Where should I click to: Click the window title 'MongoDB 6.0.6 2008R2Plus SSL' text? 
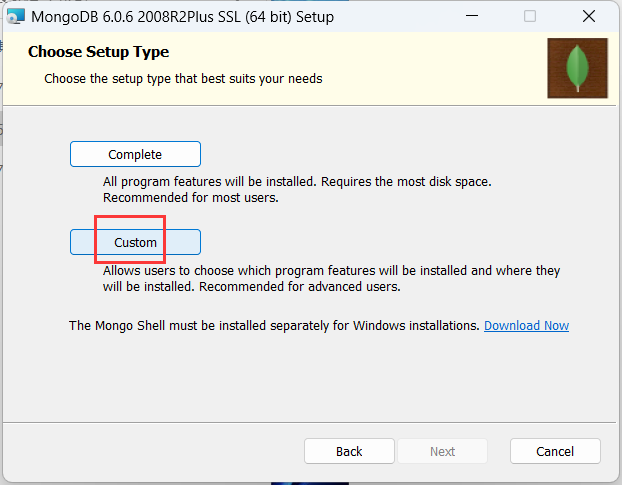(x=182, y=17)
